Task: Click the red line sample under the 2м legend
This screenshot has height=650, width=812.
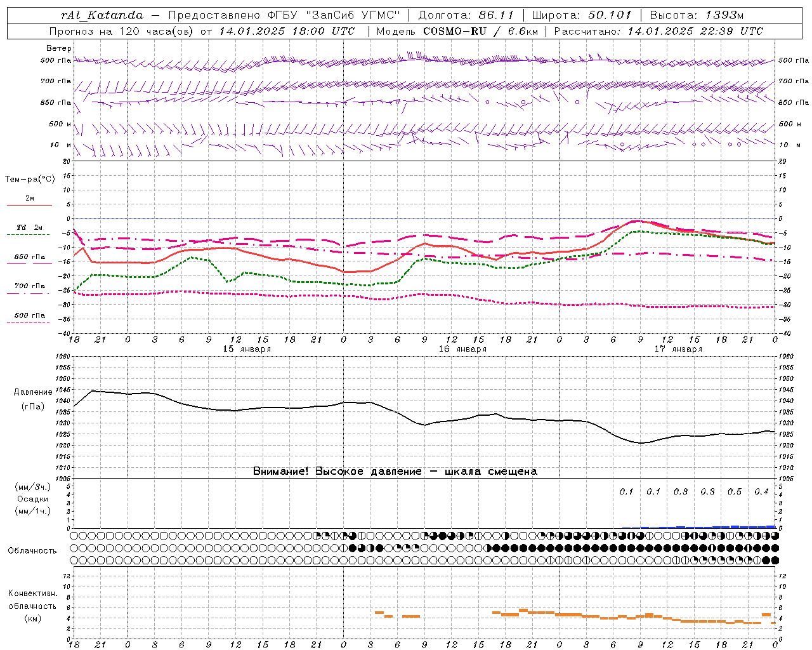Action: pos(30,206)
